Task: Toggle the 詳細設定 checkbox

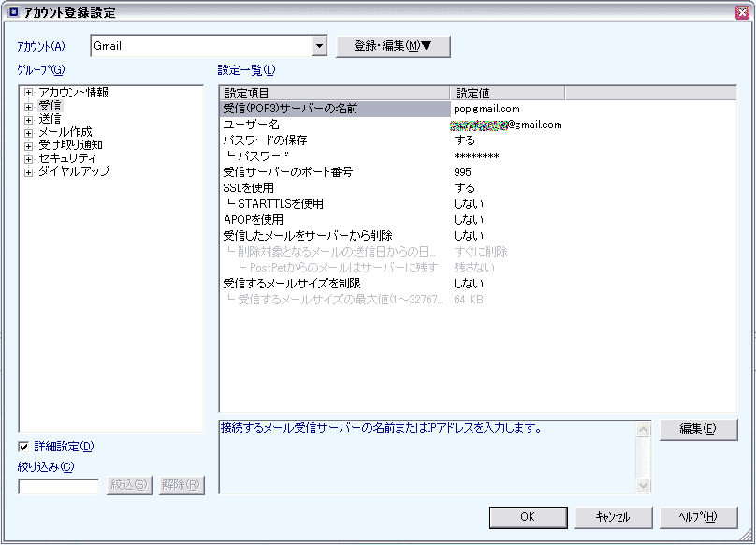Action: (x=23, y=447)
